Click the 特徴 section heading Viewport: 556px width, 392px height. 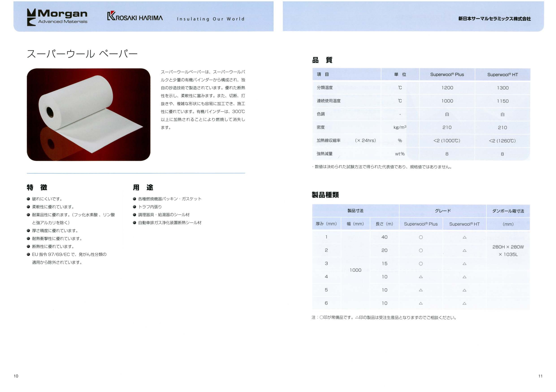[x=37, y=187]
